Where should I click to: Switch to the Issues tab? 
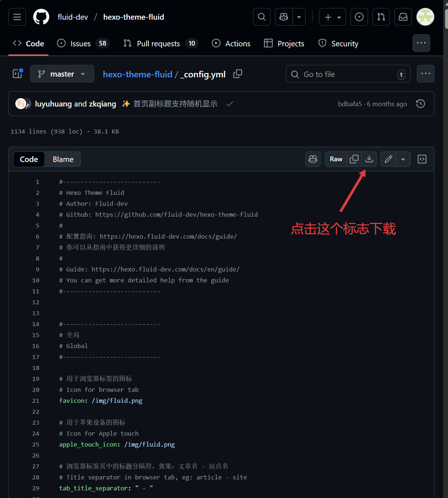(x=83, y=43)
